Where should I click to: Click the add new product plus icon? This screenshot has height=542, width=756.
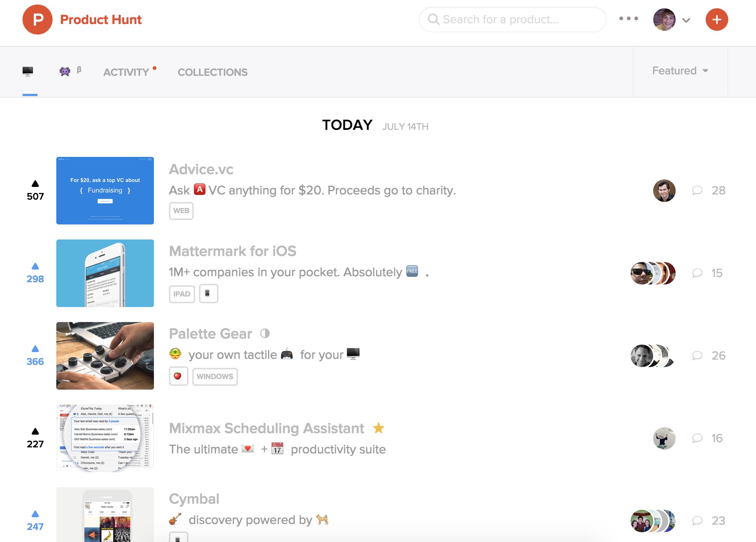(x=716, y=20)
